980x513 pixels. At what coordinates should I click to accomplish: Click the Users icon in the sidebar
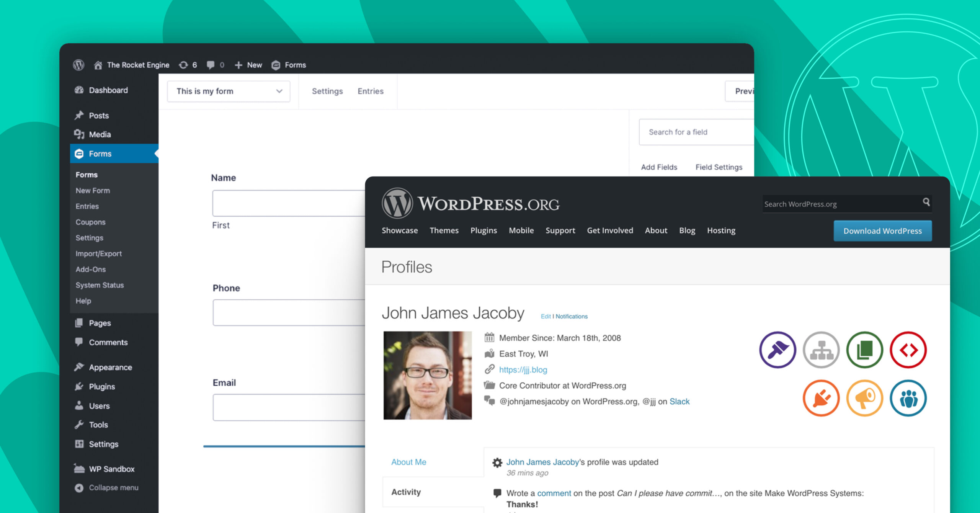(79, 405)
